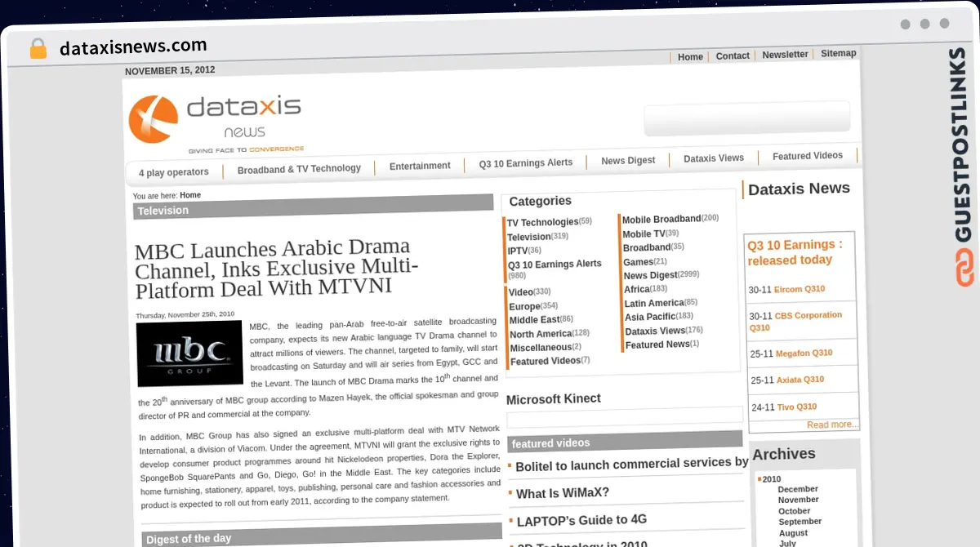The image size is (980, 547).
Task: Open the Asia Pacific category
Action: point(650,317)
